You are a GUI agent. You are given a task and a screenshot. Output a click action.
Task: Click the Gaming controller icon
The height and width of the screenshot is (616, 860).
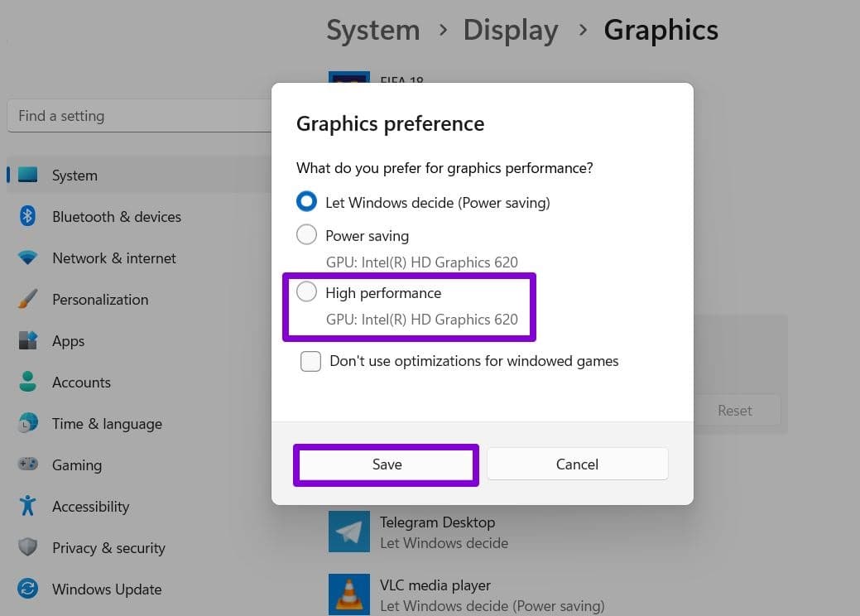[x=28, y=465]
